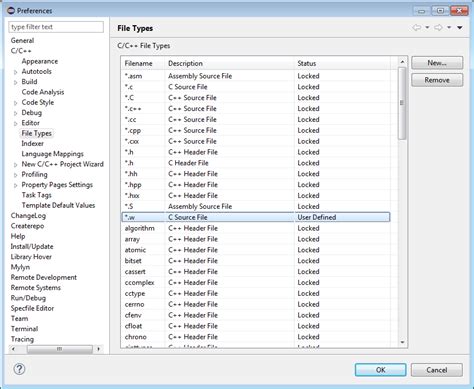
Task: Select Mylyn preferences category
Action: point(20,267)
